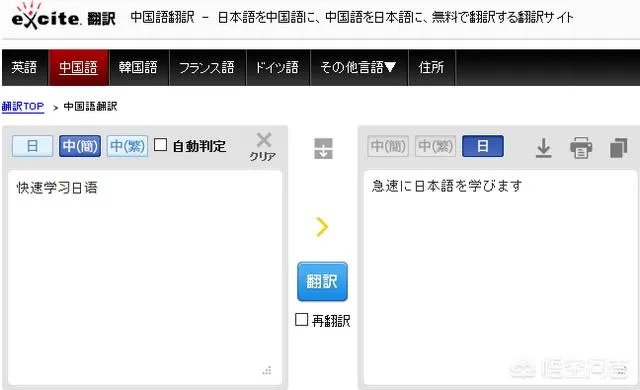Select 中(簡) as source language
The image size is (640, 390).
[x=80, y=146]
